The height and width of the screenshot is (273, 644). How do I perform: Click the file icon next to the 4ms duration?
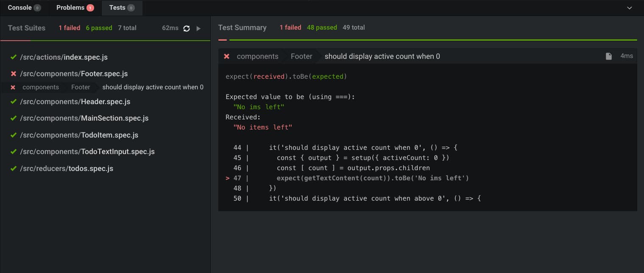coord(609,55)
